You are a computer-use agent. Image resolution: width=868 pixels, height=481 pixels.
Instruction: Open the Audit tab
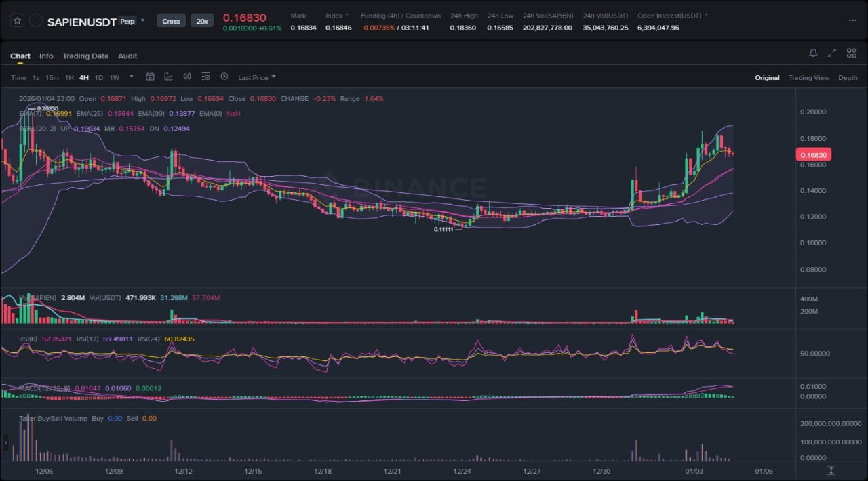127,56
